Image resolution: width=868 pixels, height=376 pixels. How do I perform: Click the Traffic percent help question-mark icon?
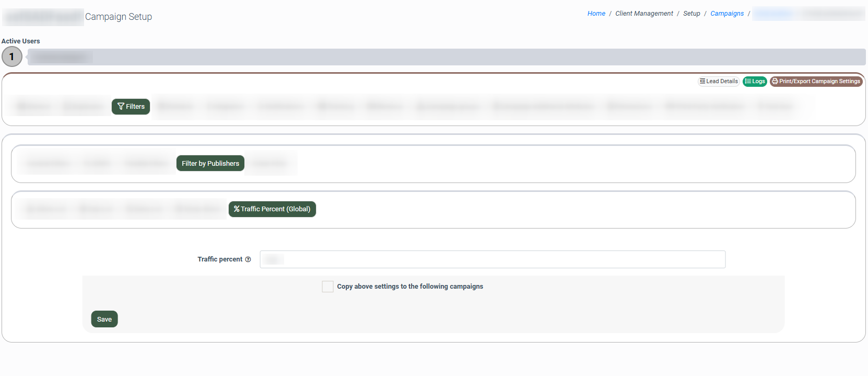point(248,259)
